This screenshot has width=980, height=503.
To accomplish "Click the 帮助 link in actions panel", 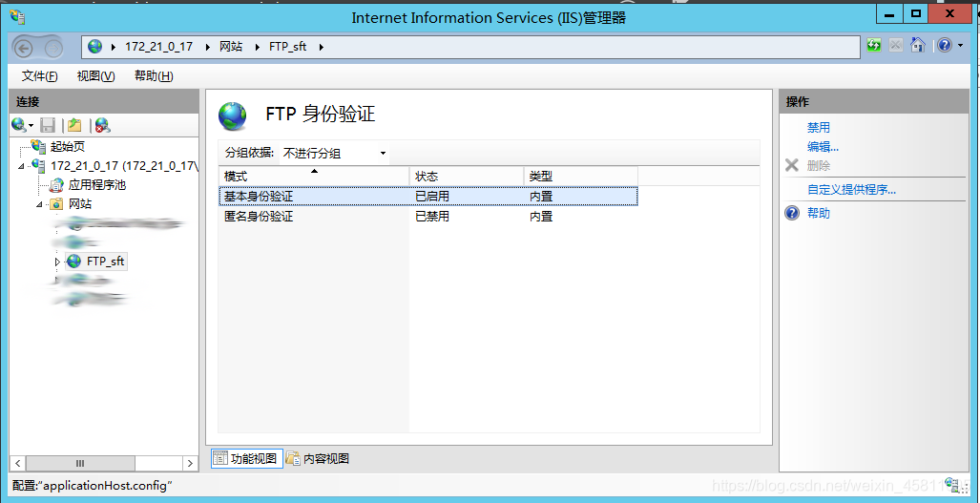I will coord(818,213).
